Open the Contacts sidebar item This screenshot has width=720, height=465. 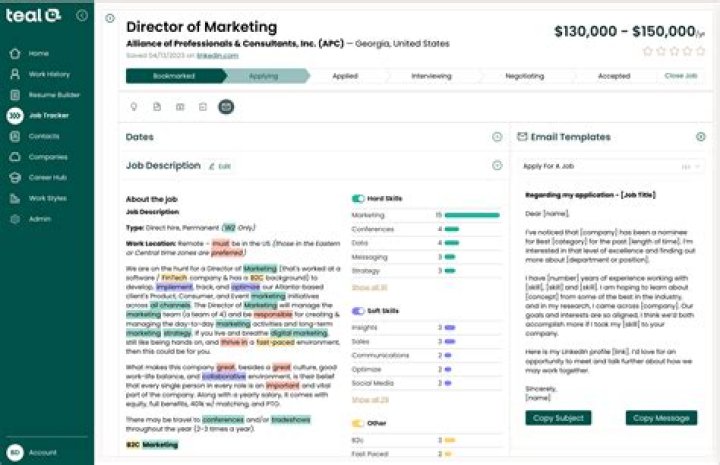[43, 136]
